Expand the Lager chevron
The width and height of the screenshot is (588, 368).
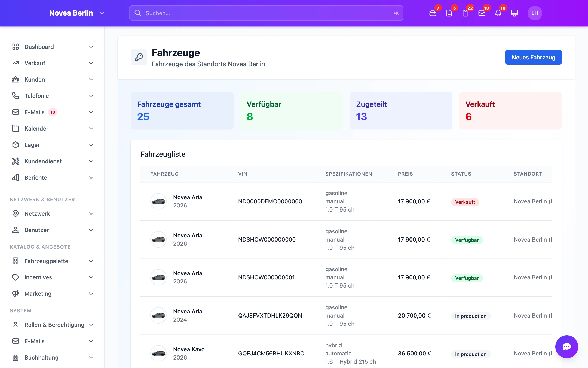tap(91, 145)
